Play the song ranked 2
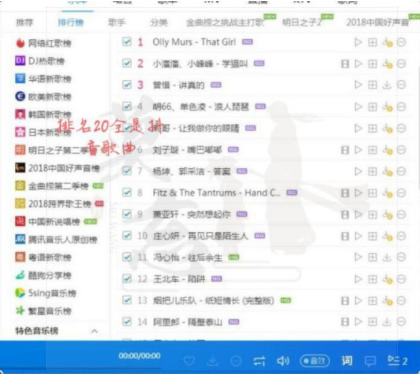 click(358, 64)
